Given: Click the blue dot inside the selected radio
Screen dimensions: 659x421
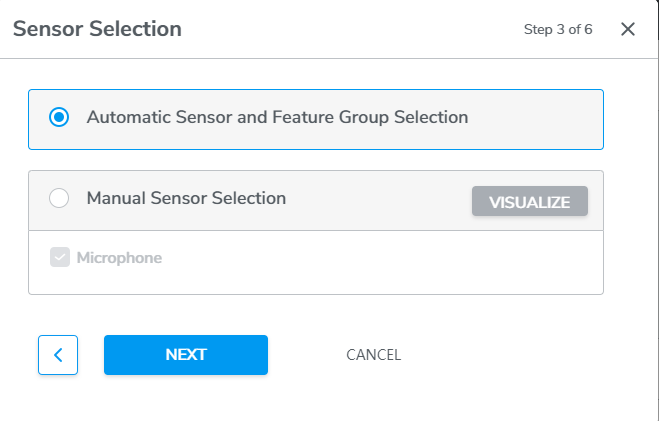Looking at the screenshot, I should tap(59, 117).
